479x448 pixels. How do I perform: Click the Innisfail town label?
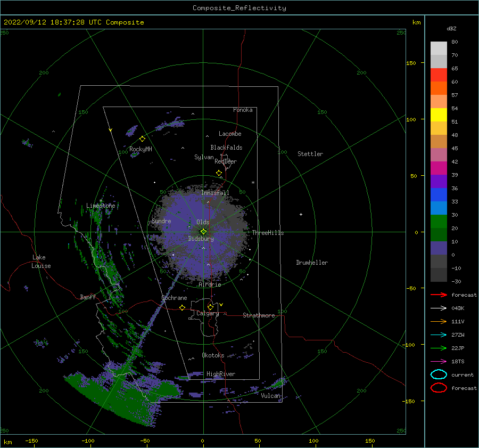pyautogui.click(x=215, y=193)
